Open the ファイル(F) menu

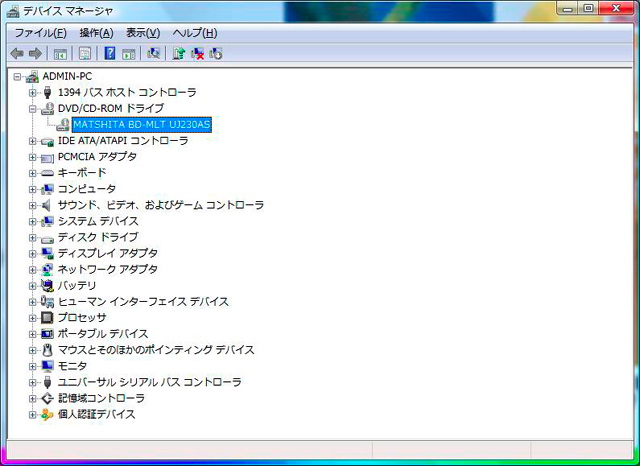[x=40, y=33]
